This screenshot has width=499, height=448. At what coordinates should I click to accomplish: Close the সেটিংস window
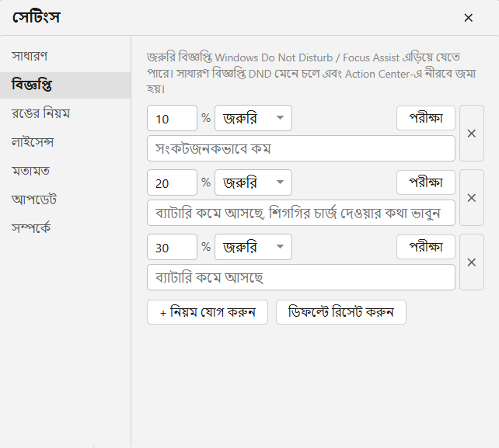[468, 18]
